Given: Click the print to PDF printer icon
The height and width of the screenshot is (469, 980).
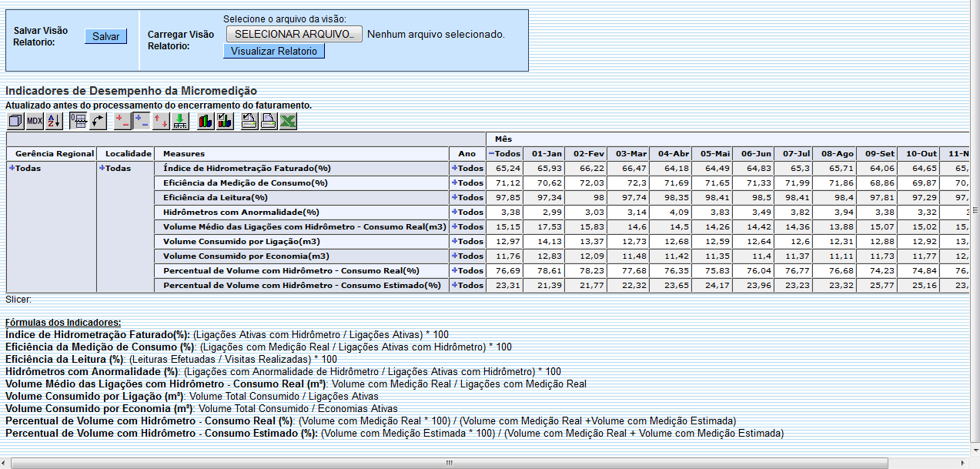Looking at the screenshot, I should click(269, 121).
